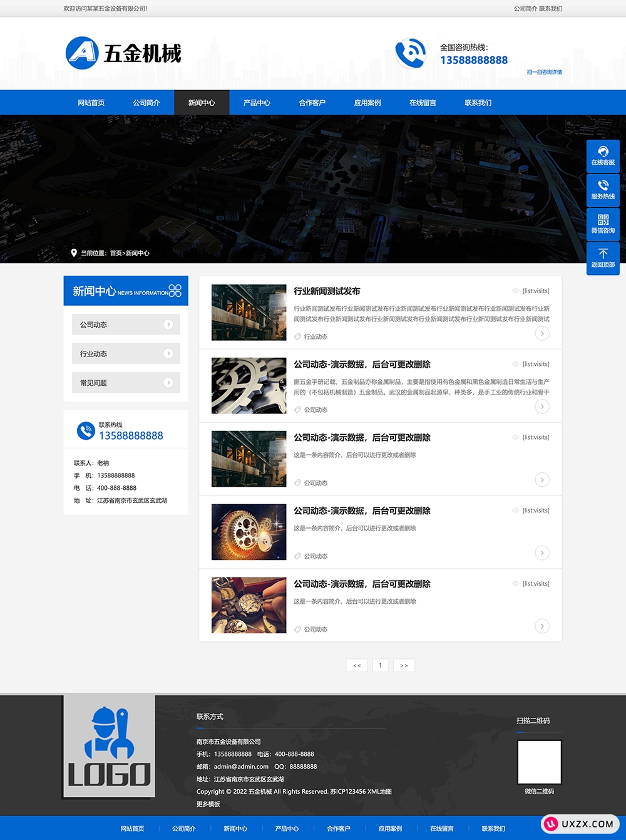The height and width of the screenshot is (840, 626).
Task: Click the sidebar 联系热线 phone icon
Action: 86,431
